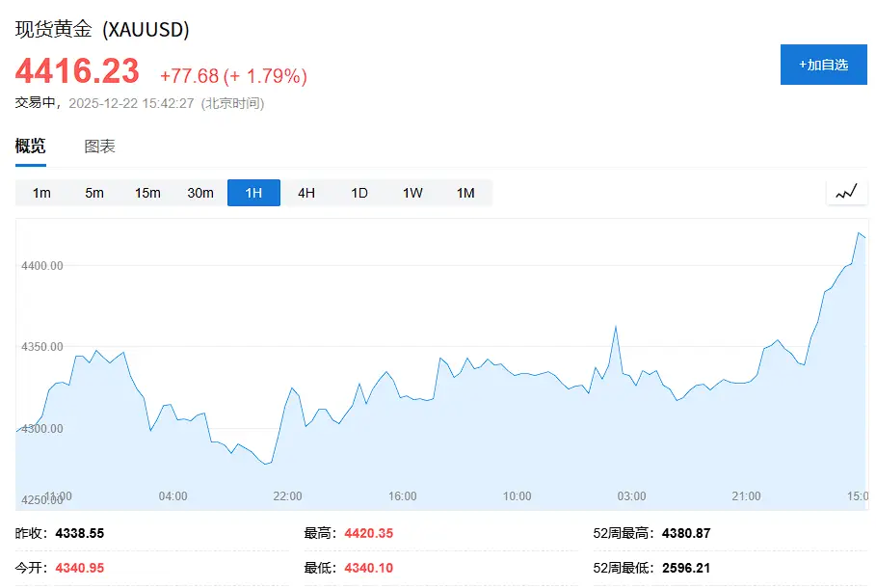The image size is (876, 588).
Task: Click the current price 4416.23
Action: tap(77, 71)
